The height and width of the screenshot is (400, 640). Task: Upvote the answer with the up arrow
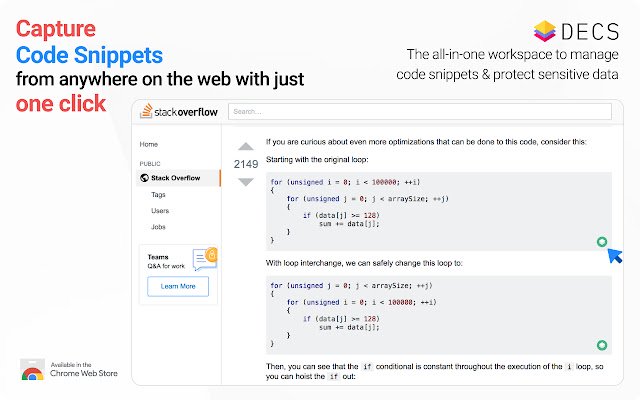point(246,147)
